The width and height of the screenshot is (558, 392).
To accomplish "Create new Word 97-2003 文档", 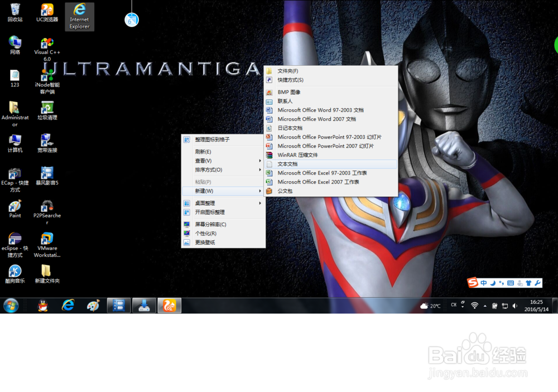I will click(x=331, y=110).
